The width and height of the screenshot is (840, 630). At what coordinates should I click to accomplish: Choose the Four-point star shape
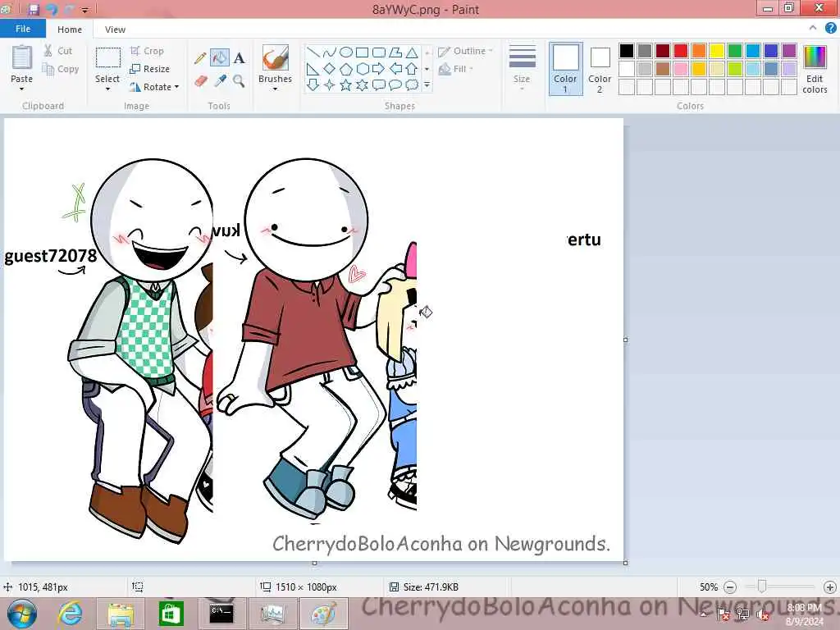pos(330,84)
